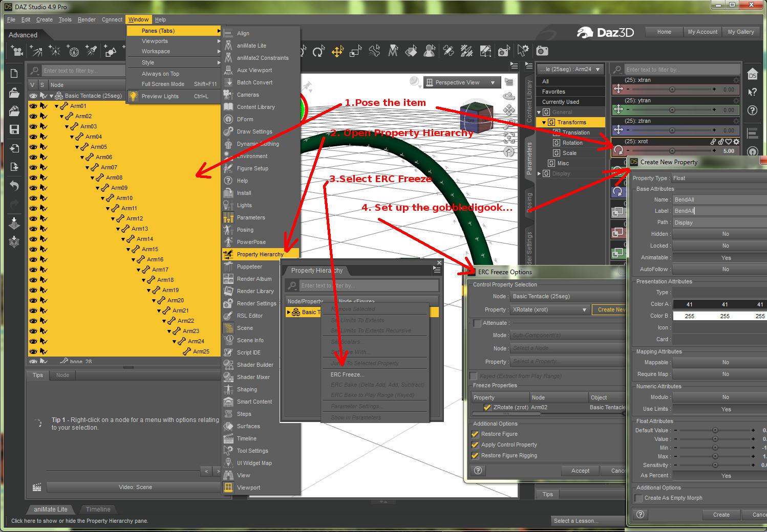
Task: Expand the Display group in Parameters
Action: pyautogui.click(x=539, y=173)
